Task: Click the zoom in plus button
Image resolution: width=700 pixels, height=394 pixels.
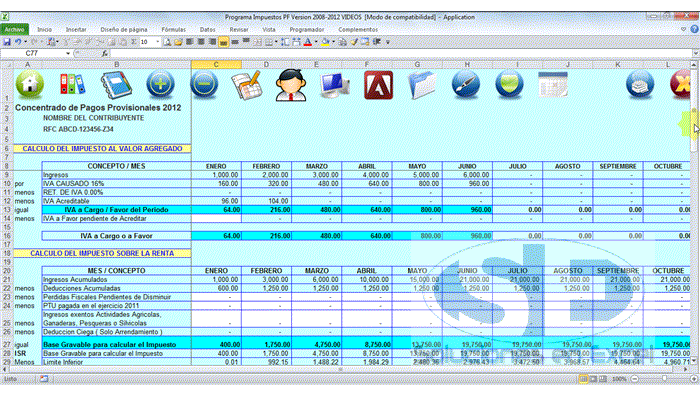Action: click(x=694, y=379)
